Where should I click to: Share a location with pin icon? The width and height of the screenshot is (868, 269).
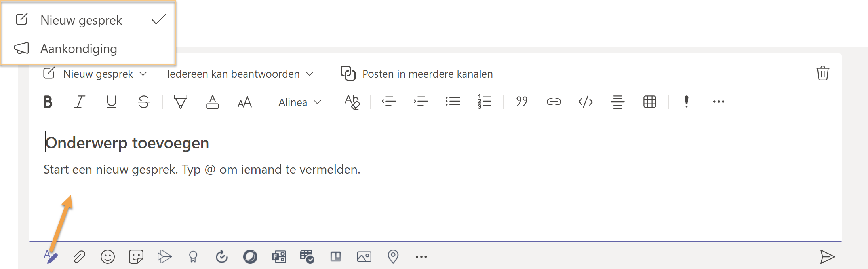coord(393,257)
